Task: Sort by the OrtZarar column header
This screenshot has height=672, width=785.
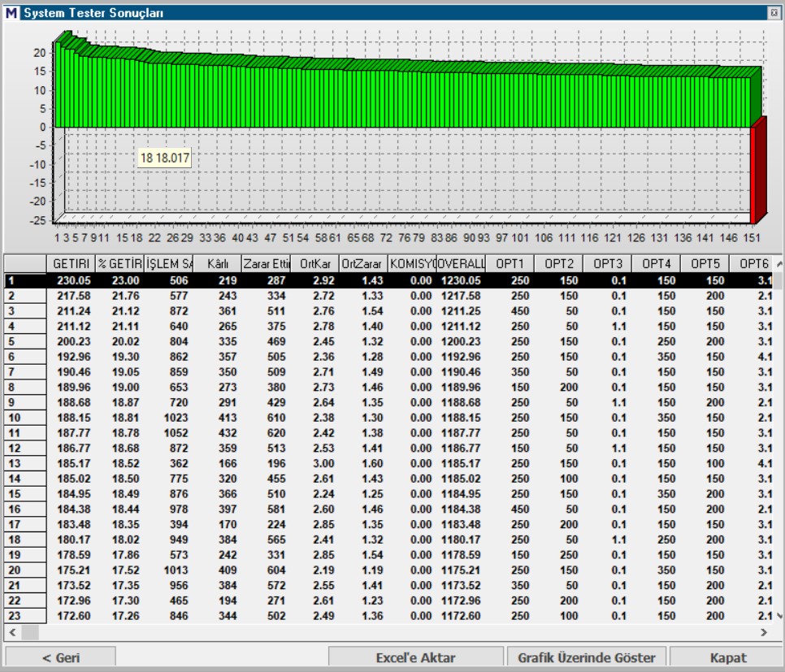Action: (x=363, y=264)
